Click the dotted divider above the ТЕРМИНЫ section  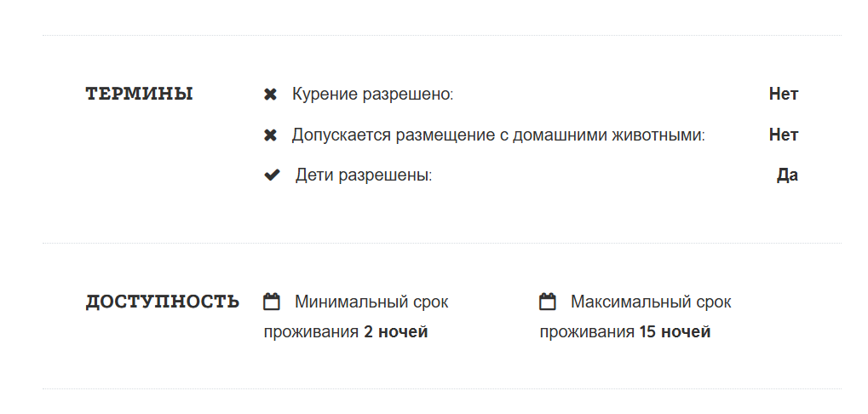441,36
